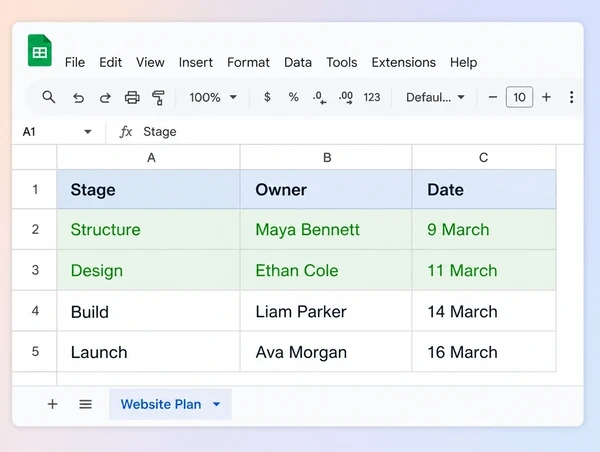Select the Structure cell
Viewport: 600px width, 452px height.
(x=148, y=229)
